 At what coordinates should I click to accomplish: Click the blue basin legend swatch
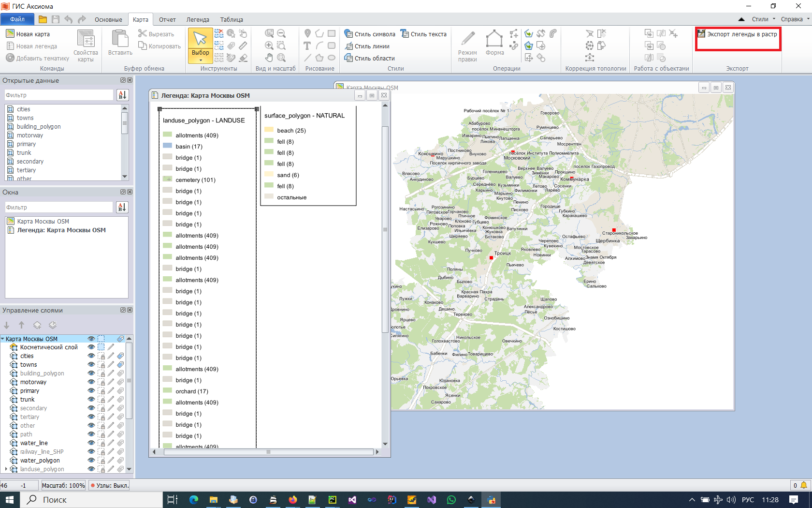click(168, 146)
